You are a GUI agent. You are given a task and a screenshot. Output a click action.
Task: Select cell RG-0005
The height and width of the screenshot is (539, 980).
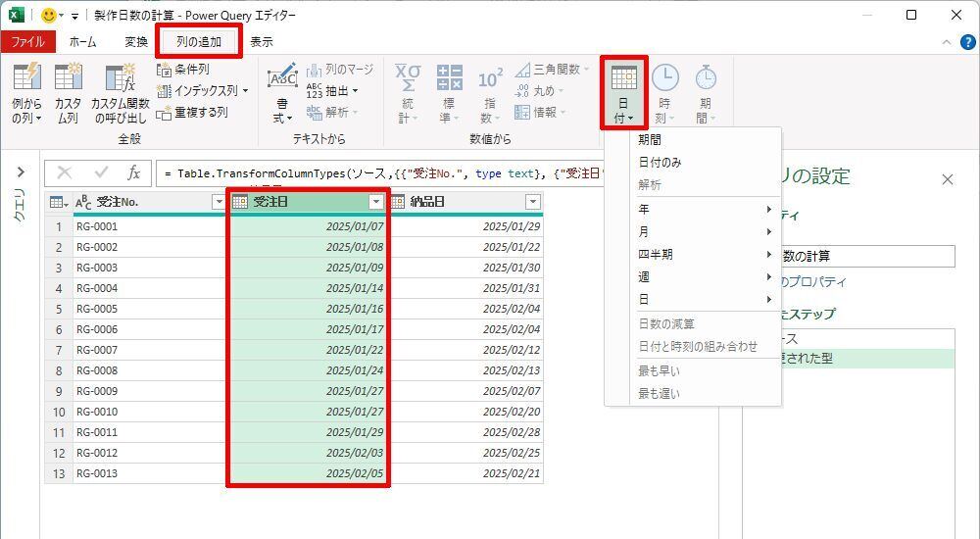(x=149, y=309)
